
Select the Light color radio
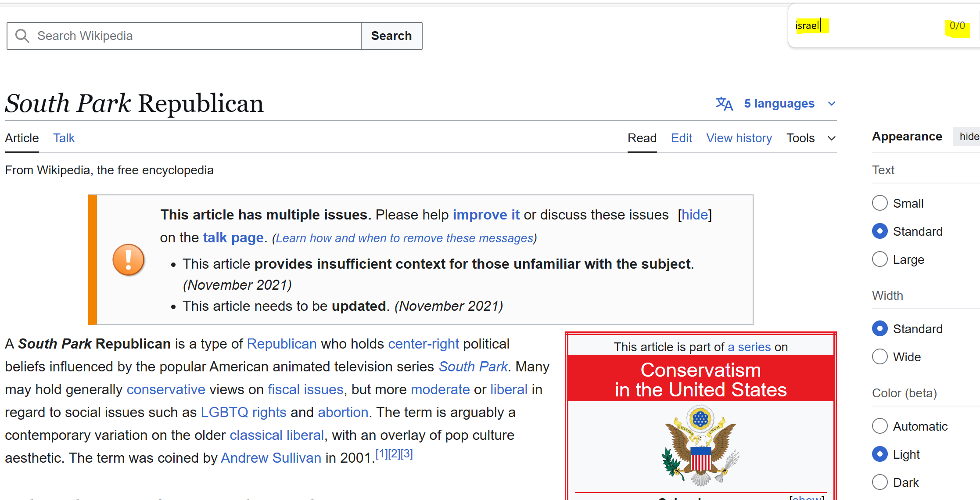(x=879, y=454)
